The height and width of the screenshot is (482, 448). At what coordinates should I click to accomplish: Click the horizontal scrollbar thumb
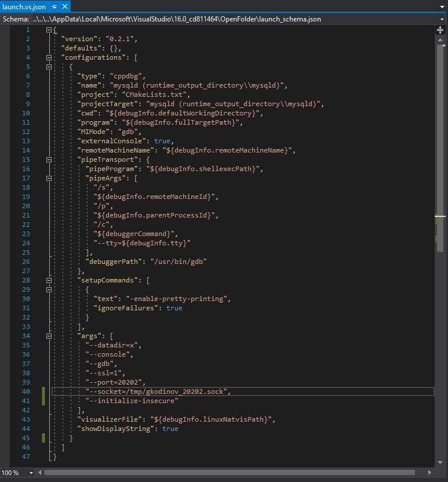tap(230, 473)
